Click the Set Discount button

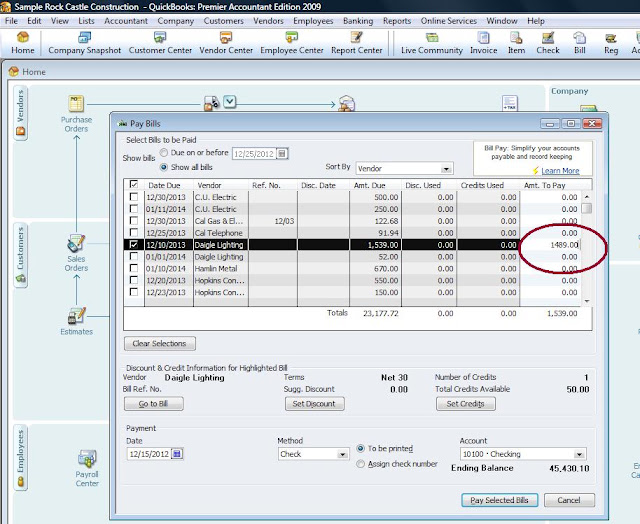pyautogui.click(x=314, y=404)
